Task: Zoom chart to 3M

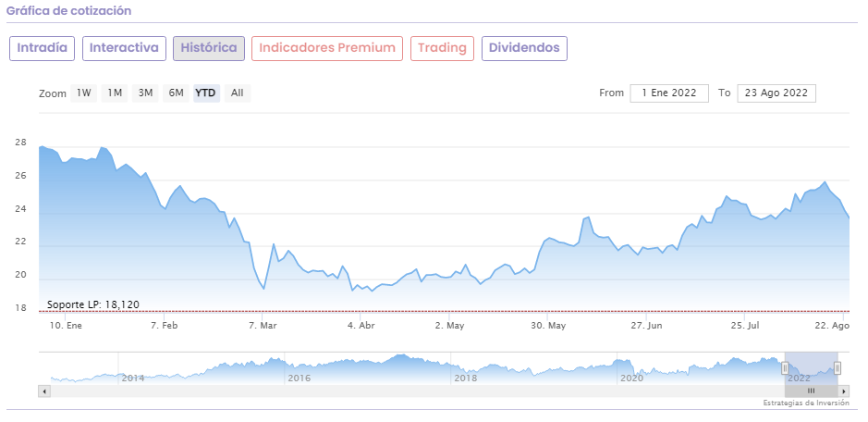Action: click(x=145, y=93)
